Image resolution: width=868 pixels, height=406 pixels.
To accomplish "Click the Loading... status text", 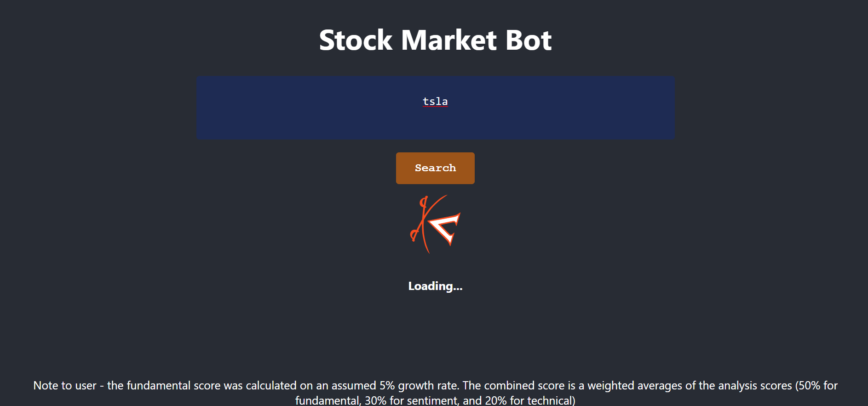I will (435, 286).
